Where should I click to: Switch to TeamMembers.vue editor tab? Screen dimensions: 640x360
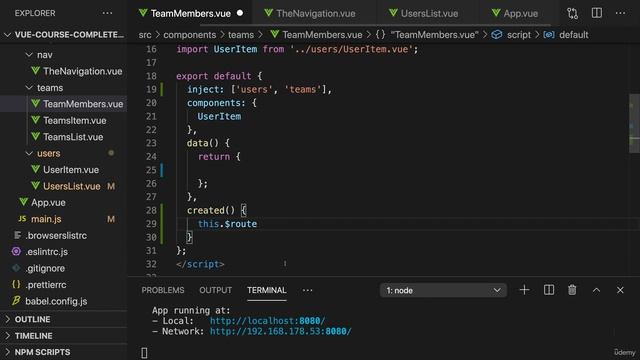click(x=190, y=13)
